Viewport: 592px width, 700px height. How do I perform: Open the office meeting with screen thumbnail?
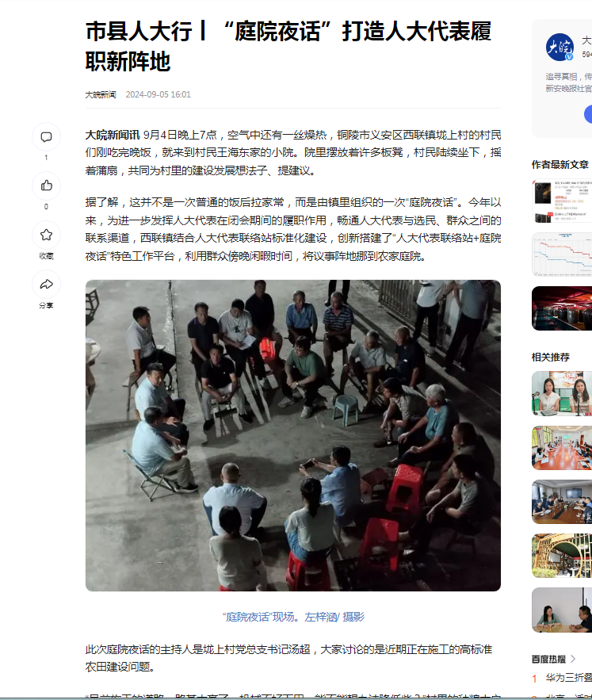click(562, 502)
